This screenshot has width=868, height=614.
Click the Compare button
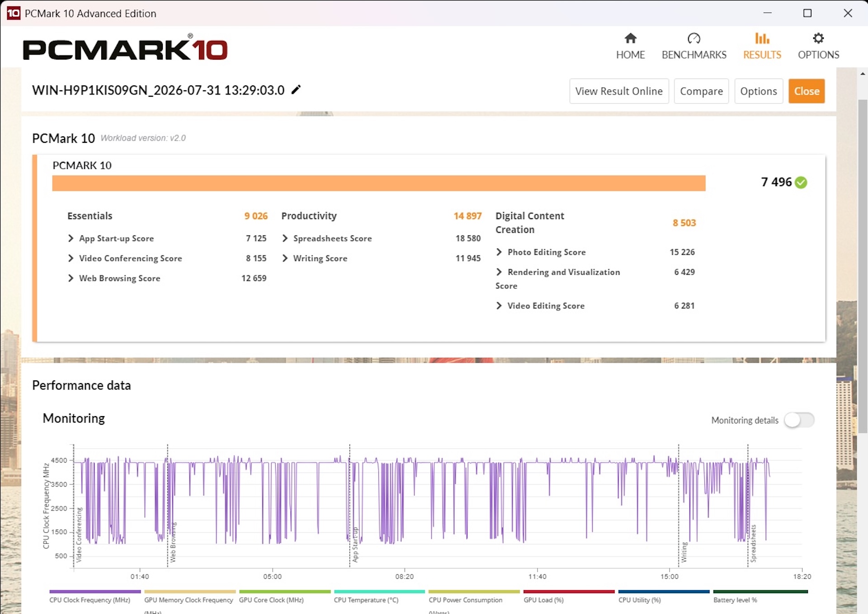point(701,91)
